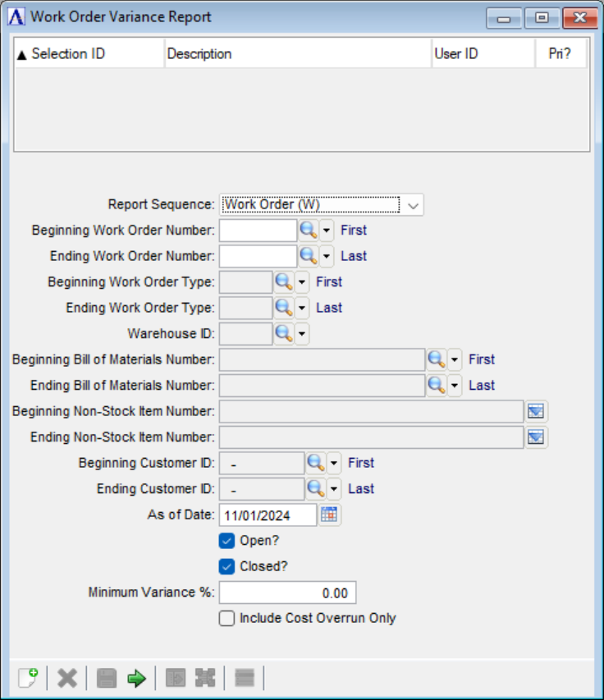The image size is (604, 700).
Task: Open lookup for Beginning Work Order Number
Action: [308, 231]
